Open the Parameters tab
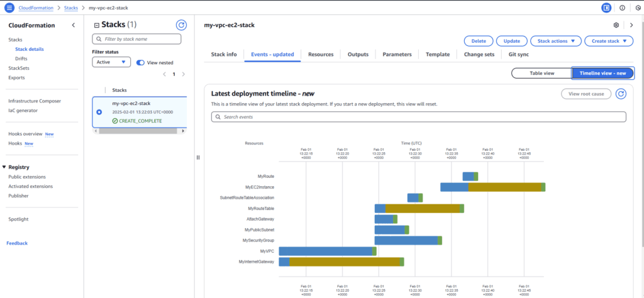 [397, 54]
